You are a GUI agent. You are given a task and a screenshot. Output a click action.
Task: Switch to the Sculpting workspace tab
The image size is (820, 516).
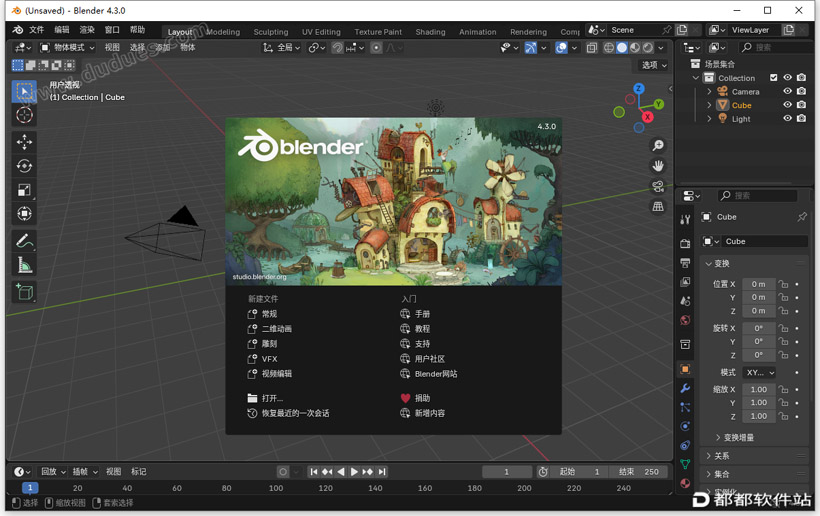271,32
